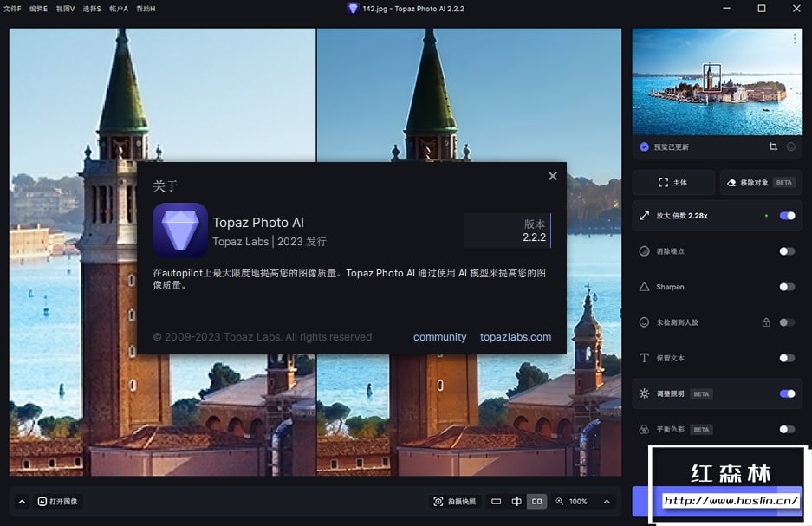
Task: Open the preview options three-dot menu
Action: coord(795,38)
